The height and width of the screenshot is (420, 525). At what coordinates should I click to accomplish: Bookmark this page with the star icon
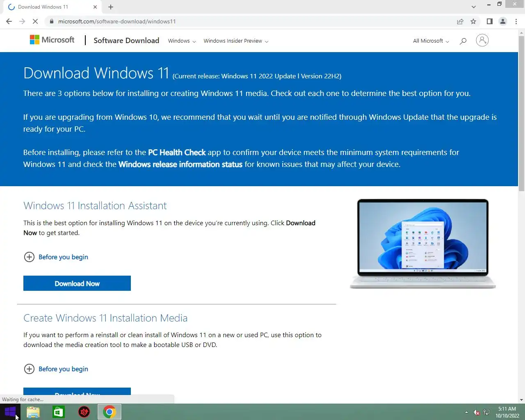coord(473,21)
